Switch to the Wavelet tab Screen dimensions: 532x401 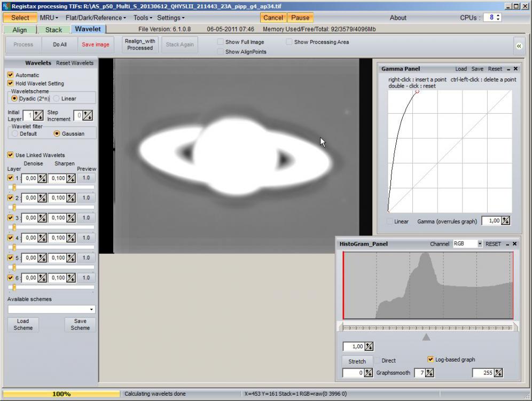coord(88,29)
